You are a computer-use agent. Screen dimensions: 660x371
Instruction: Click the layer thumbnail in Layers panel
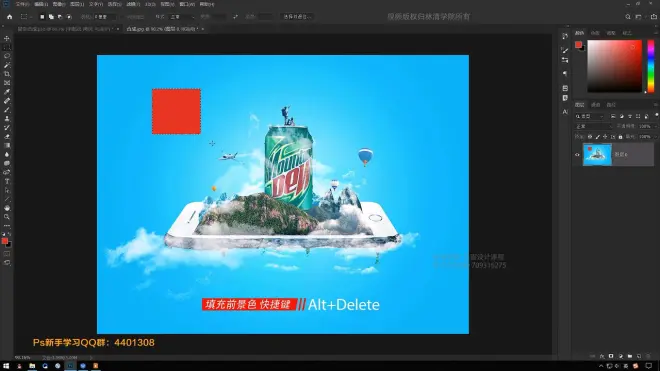point(597,155)
